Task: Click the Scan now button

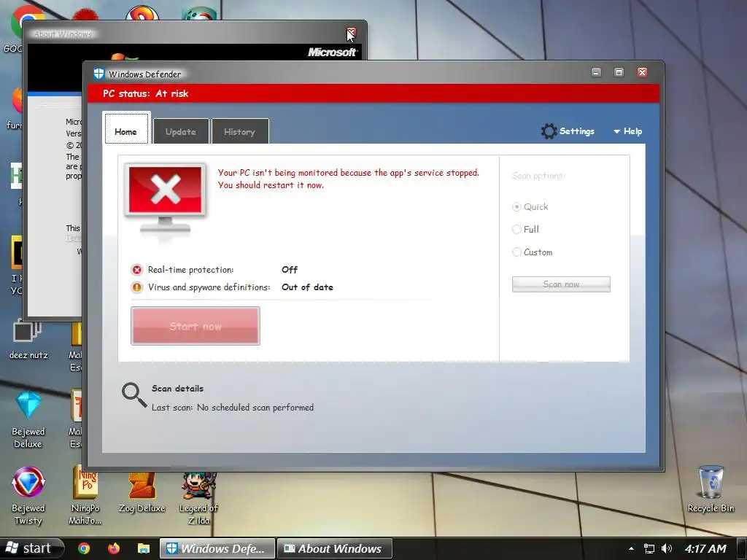Action: point(561,284)
